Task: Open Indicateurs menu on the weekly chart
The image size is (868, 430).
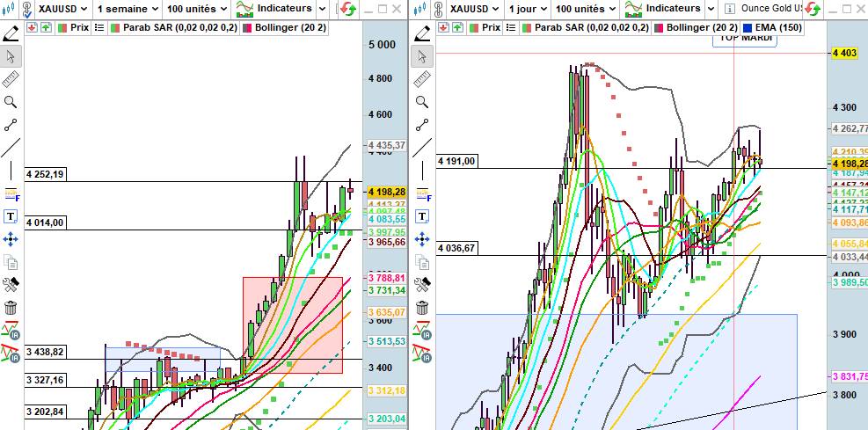Action: click(277, 9)
